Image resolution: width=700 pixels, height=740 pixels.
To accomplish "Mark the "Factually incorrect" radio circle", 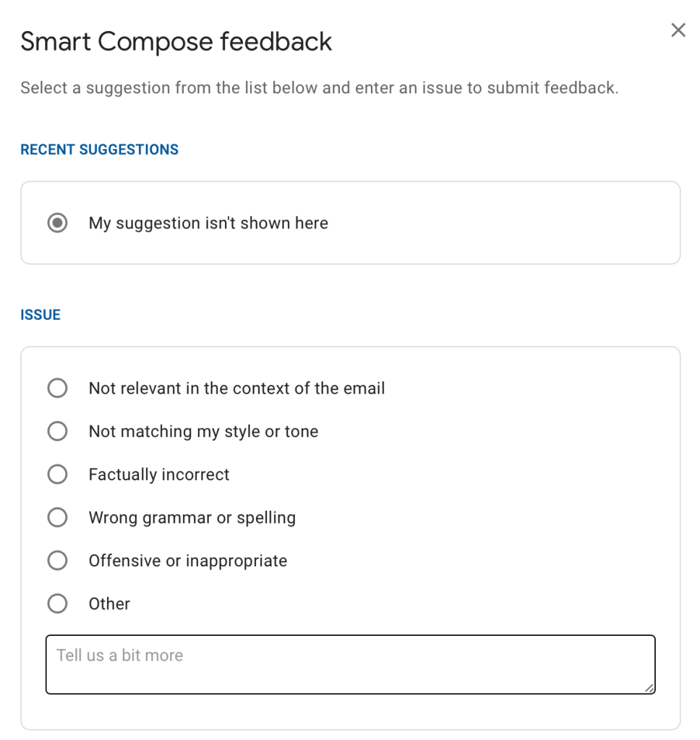I will tap(57, 475).
